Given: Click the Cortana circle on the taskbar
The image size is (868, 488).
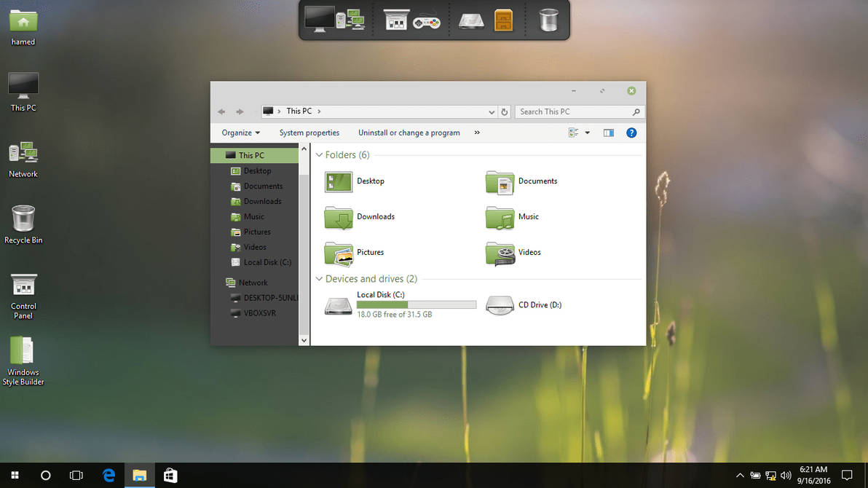Looking at the screenshot, I should coord(45,475).
